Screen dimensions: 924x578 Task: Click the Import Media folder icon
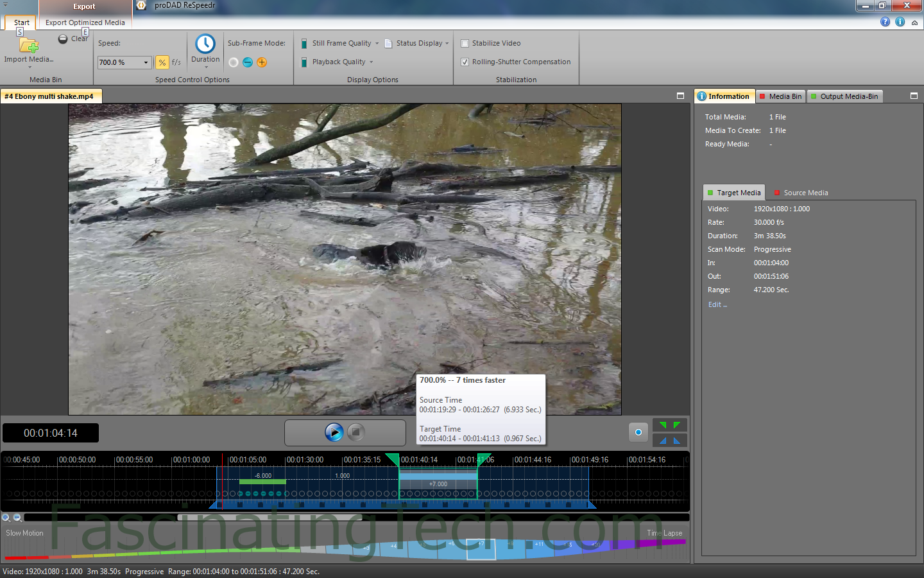coord(29,46)
